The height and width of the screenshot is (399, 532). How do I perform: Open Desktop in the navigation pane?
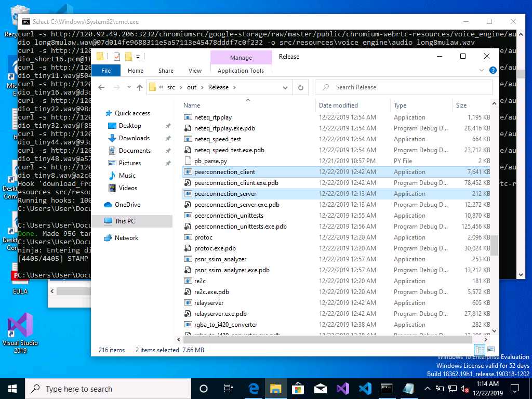129,126
